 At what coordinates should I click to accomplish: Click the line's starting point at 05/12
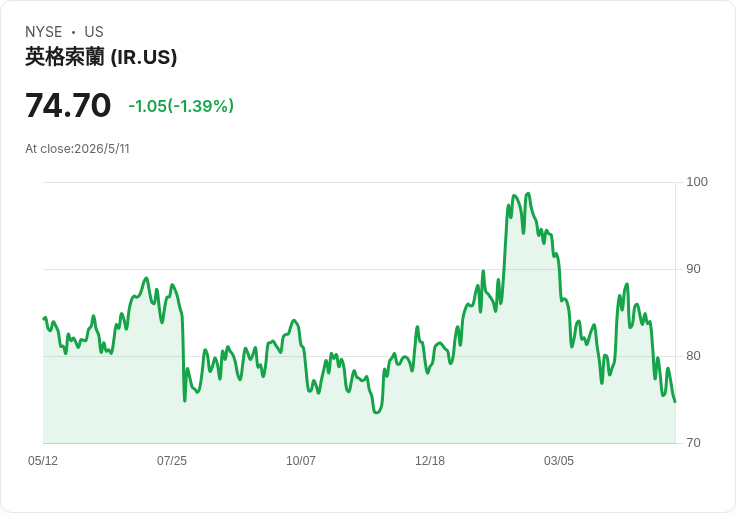pos(44,319)
